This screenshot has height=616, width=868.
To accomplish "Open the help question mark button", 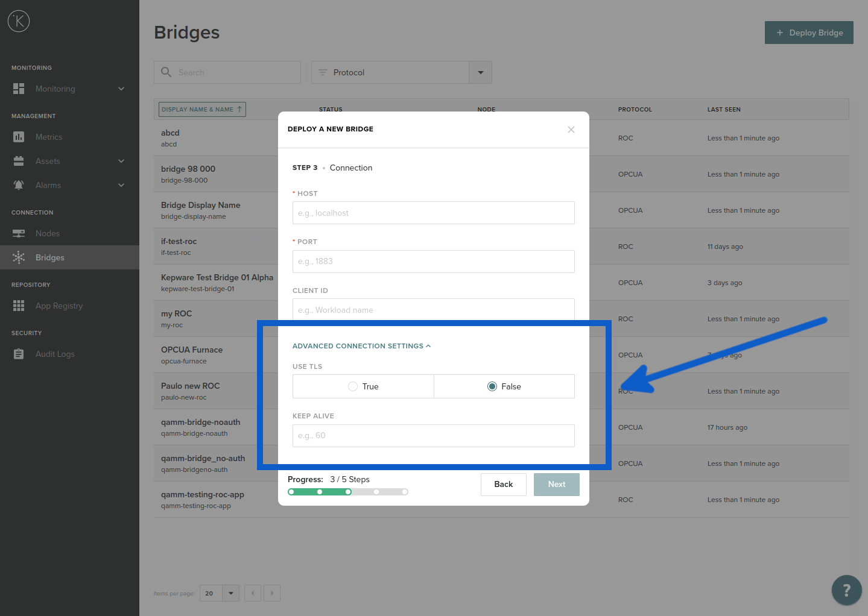I will pos(846,590).
